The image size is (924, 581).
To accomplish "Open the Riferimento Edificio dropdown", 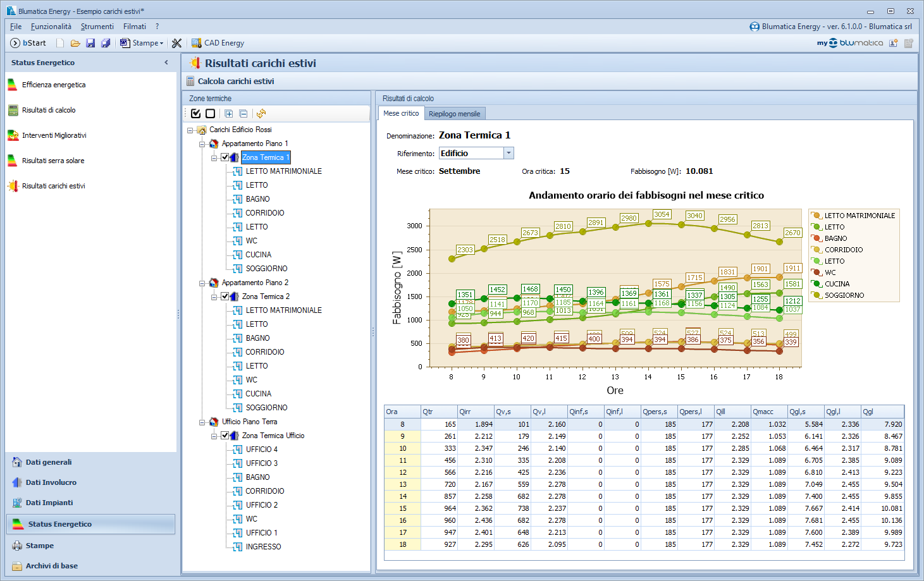I will pos(508,153).
